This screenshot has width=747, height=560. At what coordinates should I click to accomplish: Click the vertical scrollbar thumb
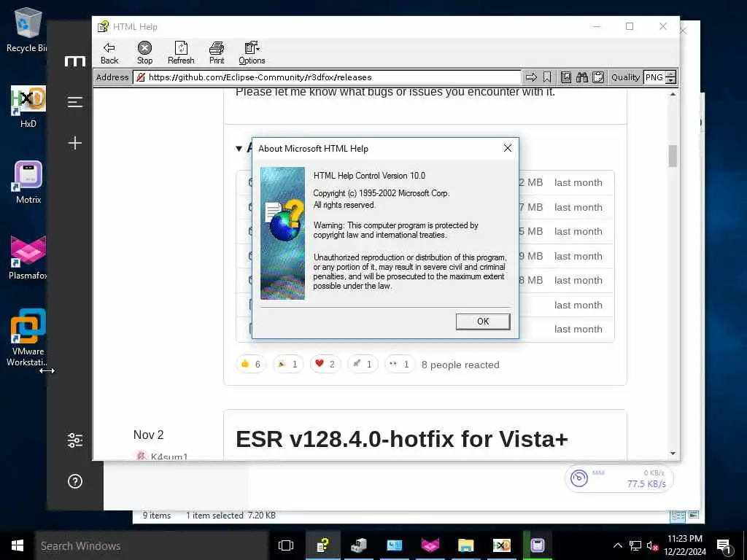point(673,156)
